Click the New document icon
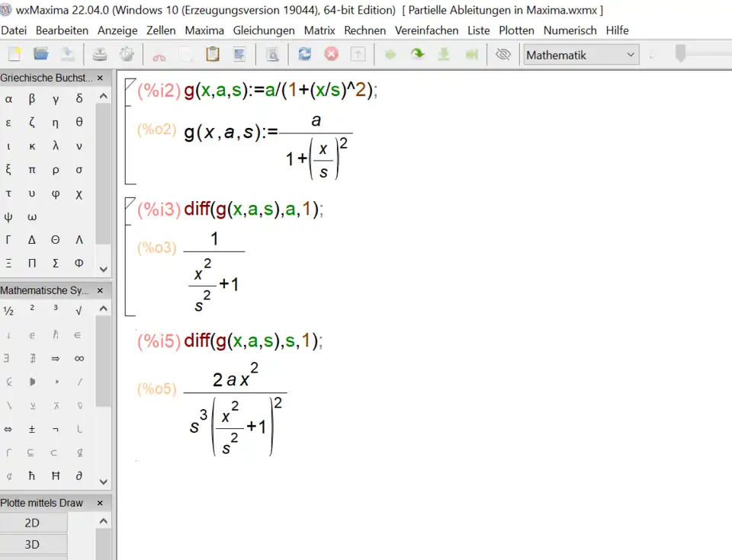This screenshot has height=560, width=732. [14, 54]
